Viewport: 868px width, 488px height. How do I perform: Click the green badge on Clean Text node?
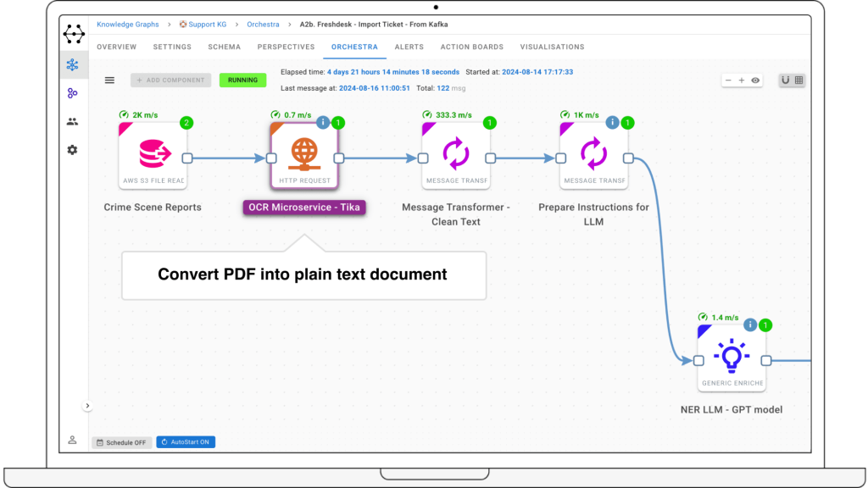pyautogui.click(x=489, y=123)
